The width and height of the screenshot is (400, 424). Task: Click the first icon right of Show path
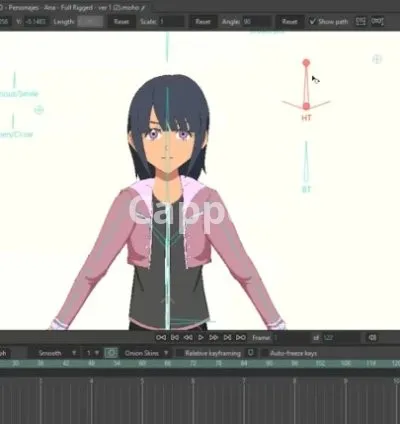(x=361, y=22)
